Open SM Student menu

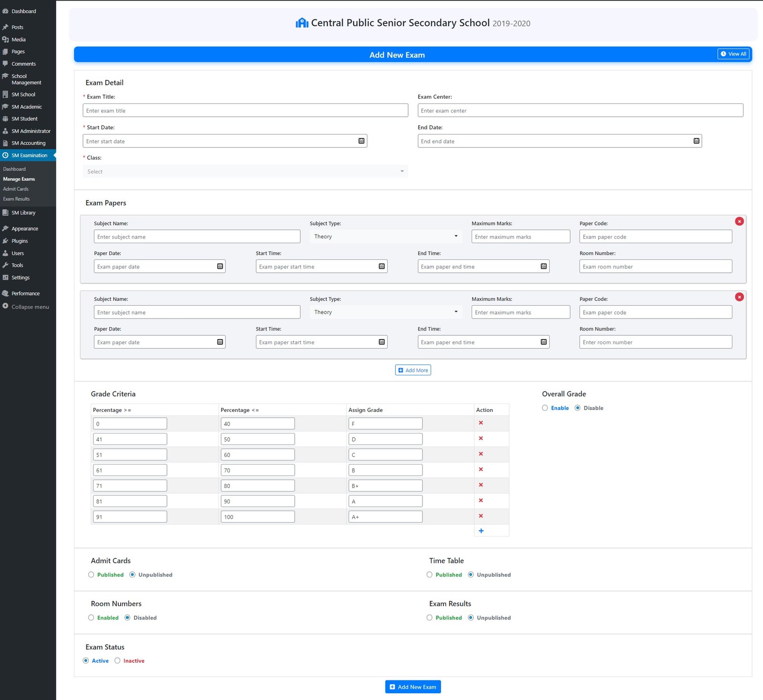pyautogui.click(x=28, y=119)
